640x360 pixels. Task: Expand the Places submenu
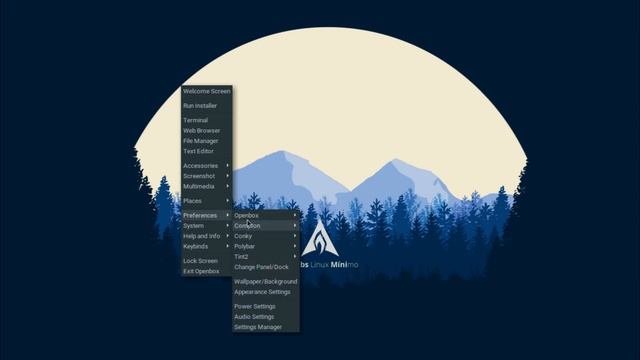(x=207, y=201)
